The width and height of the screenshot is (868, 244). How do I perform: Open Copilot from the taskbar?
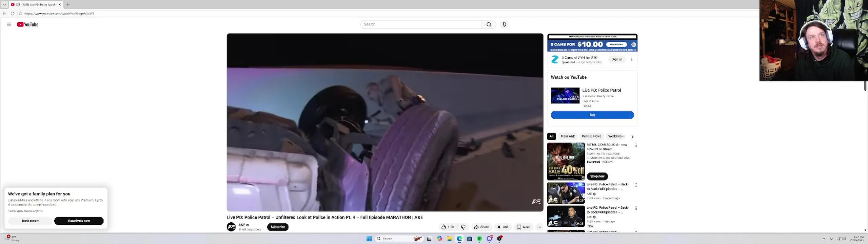(x=439, y=239)
